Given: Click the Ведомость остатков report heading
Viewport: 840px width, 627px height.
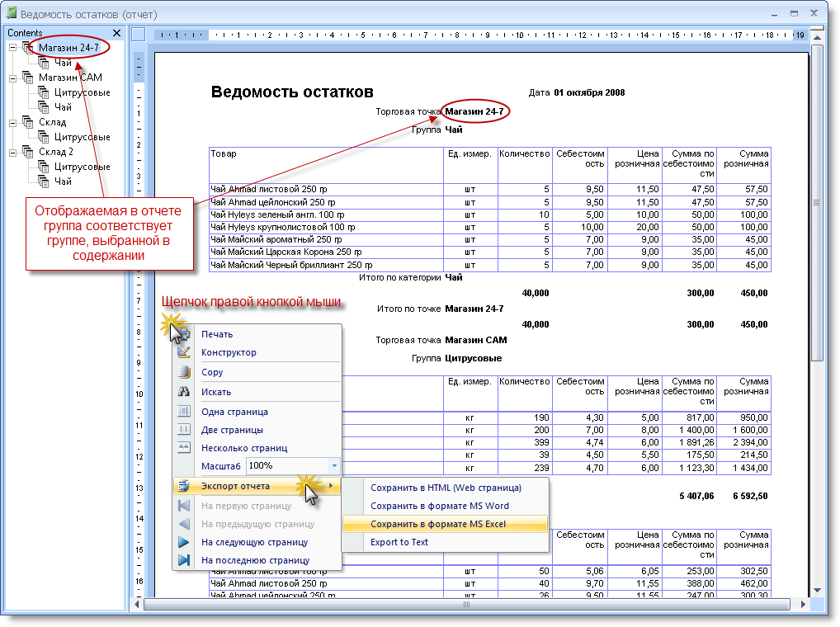Looking at the screenshot, I should (292, 92).
